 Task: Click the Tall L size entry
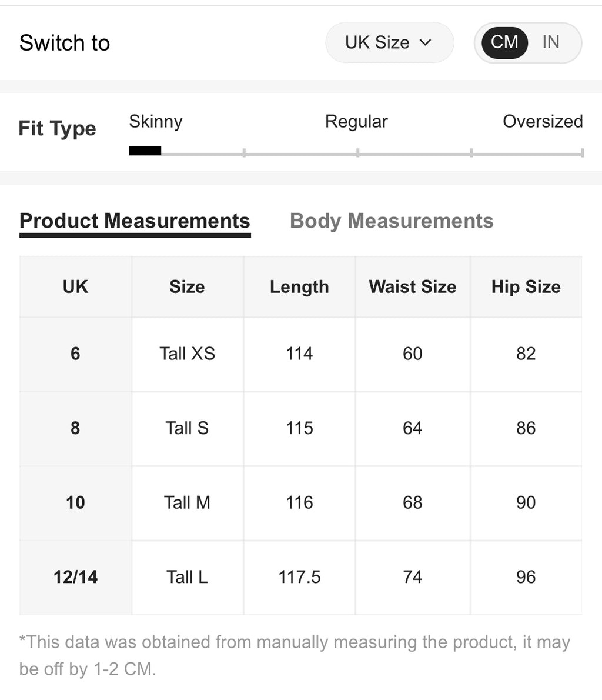(x=188, y=577)
